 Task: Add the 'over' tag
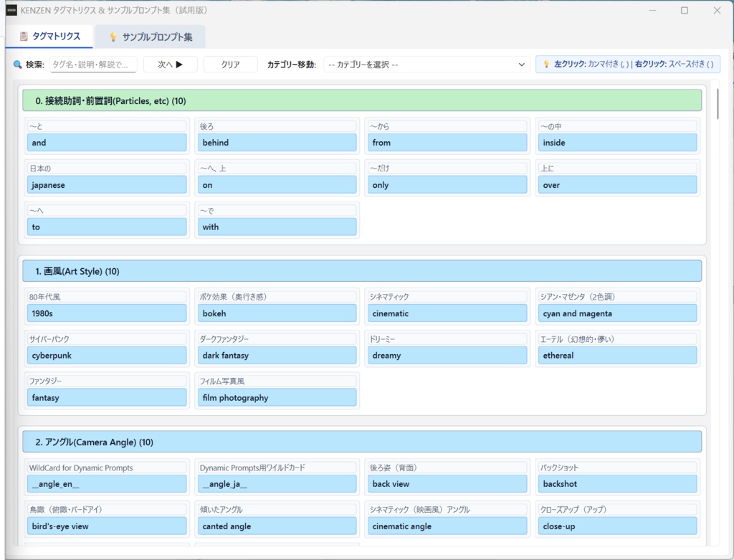click(617, 185)
